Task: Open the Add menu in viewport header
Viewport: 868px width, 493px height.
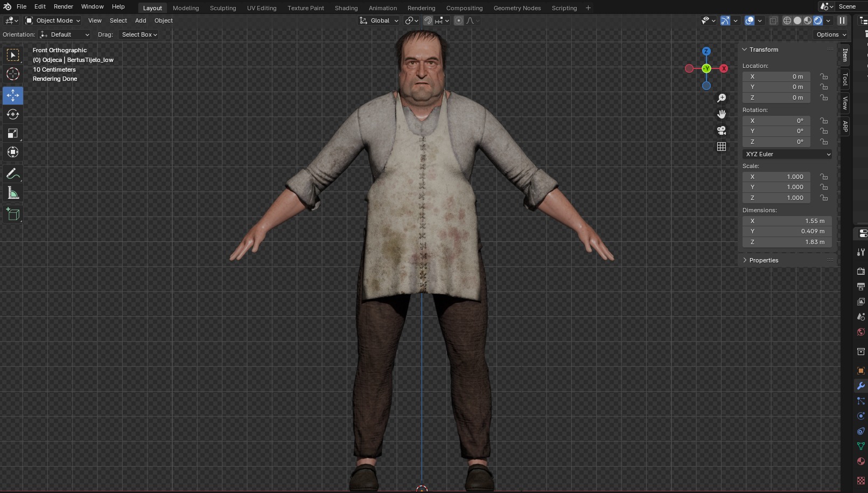Action: [141, 20]
